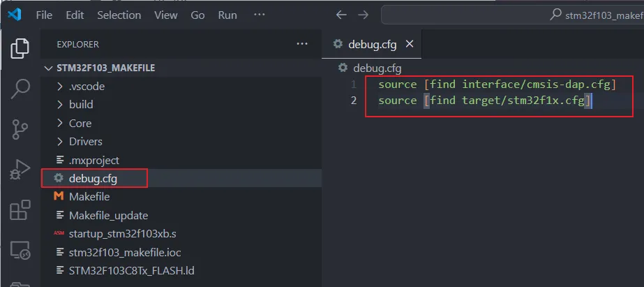Open Run and Debug view
The width and height of the screenshot is (644, 287).
[x=20, y=170]
